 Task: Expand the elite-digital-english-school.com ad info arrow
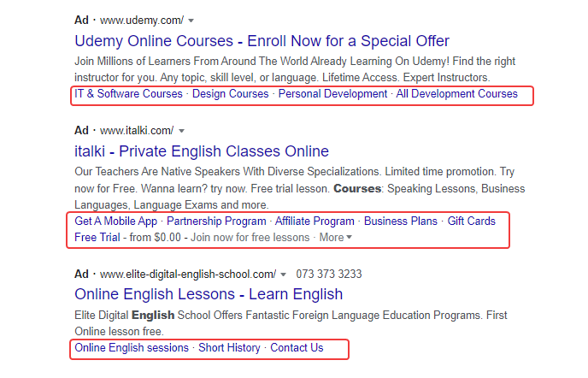coord(283,275)
